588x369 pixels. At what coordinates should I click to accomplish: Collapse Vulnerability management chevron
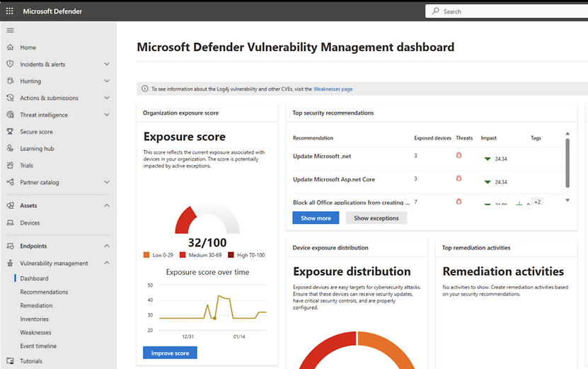[x=107, y=263]
